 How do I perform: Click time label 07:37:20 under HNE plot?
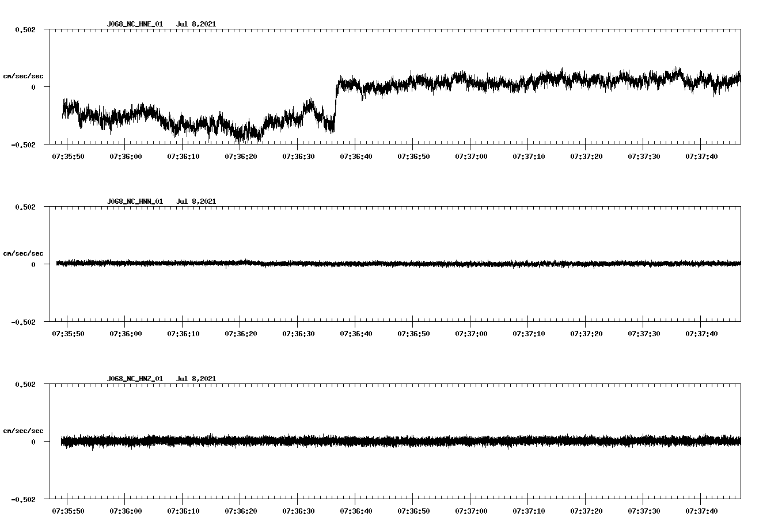[586, 157]
